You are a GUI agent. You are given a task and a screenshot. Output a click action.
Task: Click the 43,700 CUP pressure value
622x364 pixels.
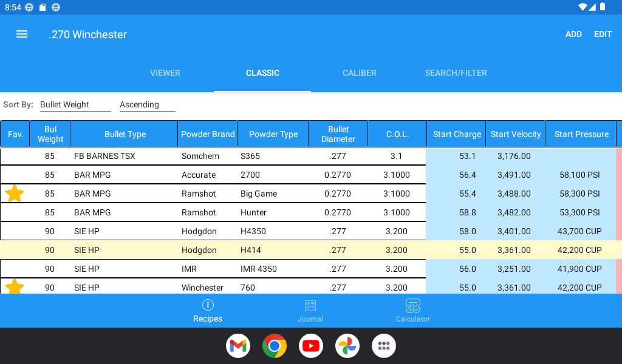[579, 231]
